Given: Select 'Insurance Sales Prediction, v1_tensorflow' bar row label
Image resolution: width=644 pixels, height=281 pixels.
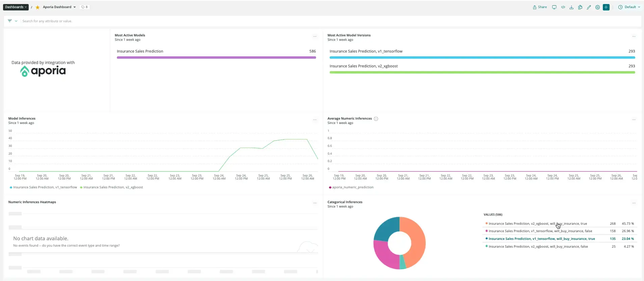Looking at the screenshot, I should [x=366, y=51].
